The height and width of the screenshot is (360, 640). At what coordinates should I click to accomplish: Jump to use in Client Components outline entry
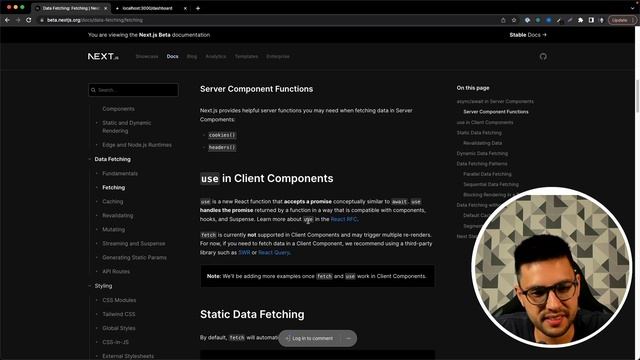(485, 122)
